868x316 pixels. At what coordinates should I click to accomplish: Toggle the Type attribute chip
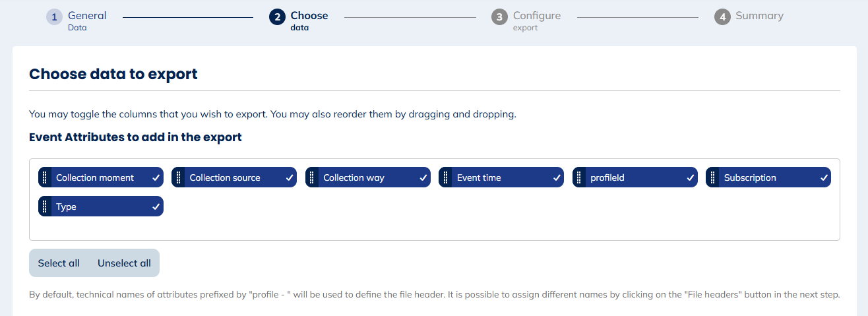[x=100, y=206]
